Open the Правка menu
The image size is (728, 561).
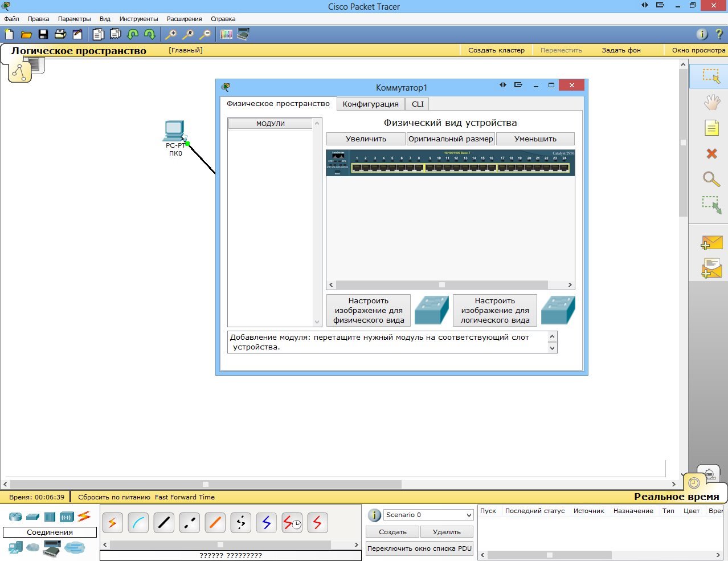point(38,19)
